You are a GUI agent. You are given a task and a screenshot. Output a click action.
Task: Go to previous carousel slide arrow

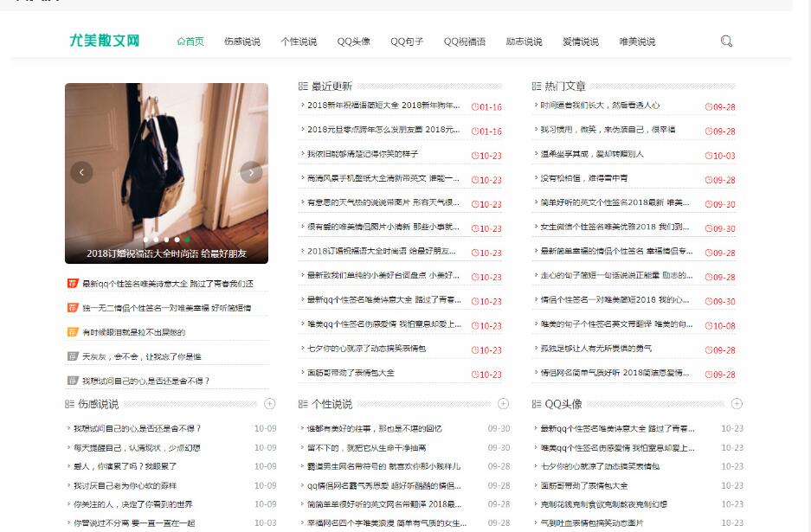[x=81, y=172]
